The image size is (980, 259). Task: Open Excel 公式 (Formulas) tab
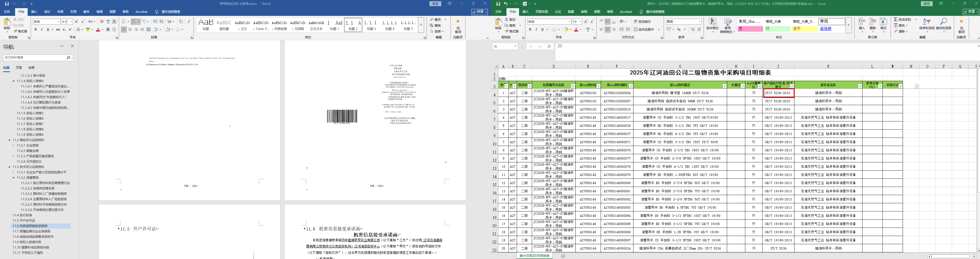558,12
